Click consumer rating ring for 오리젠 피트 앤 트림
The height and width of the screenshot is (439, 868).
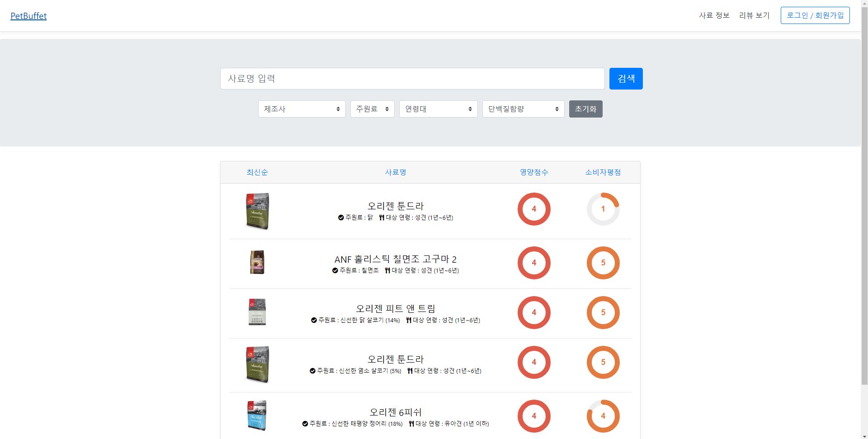[x=603, y=312]
